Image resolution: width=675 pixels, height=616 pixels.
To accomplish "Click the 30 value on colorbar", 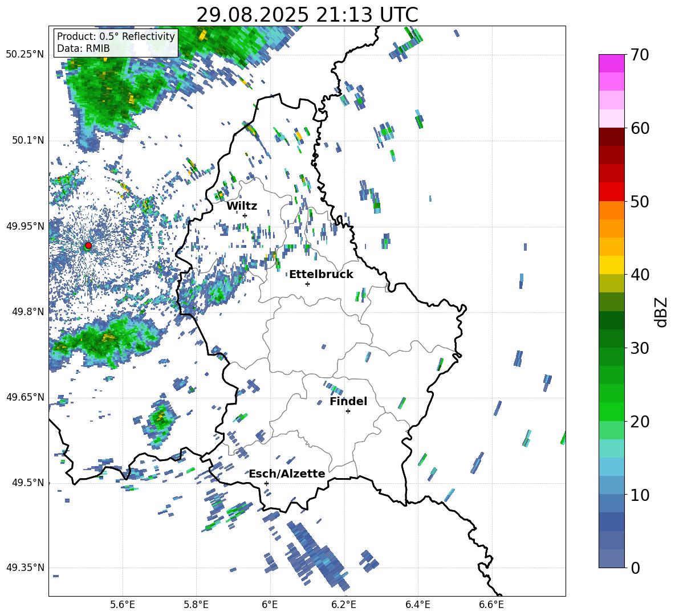I will 640,348.
